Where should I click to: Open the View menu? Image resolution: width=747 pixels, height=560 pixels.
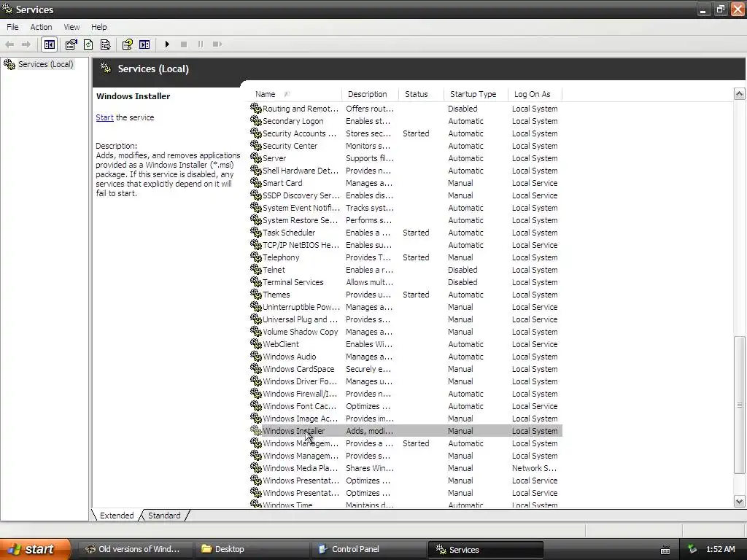tap(71, 27)
